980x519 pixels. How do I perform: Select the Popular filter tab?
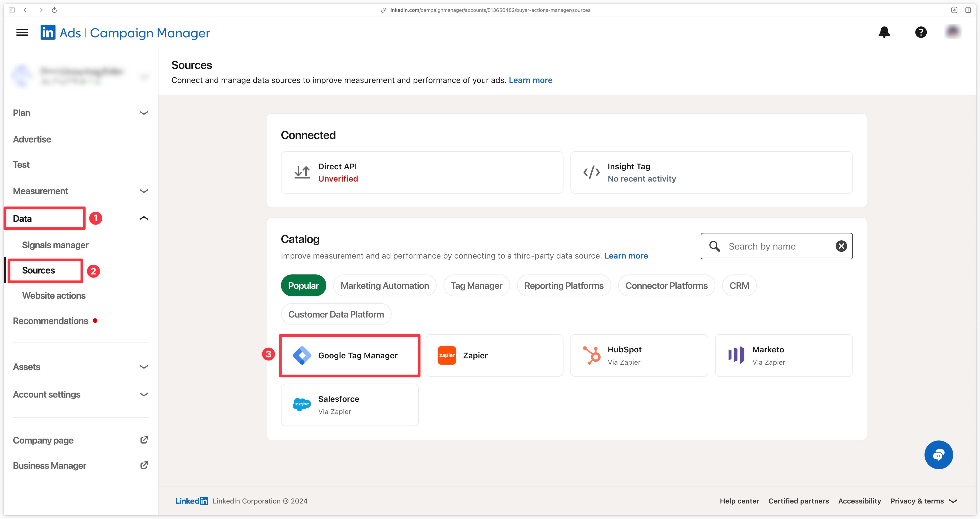pos(303,286)
